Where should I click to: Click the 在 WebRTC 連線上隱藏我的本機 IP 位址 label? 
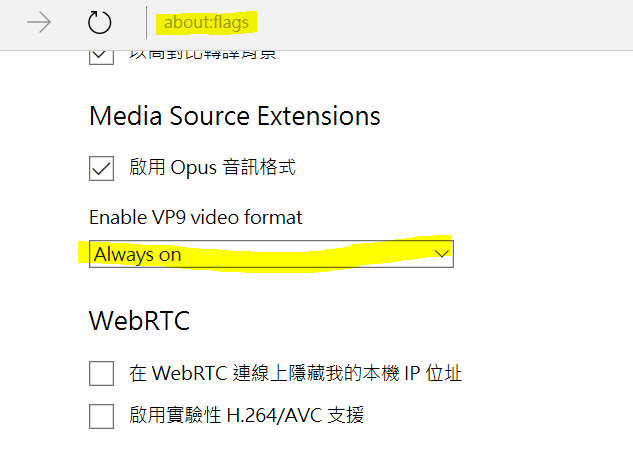click(296, 373)
